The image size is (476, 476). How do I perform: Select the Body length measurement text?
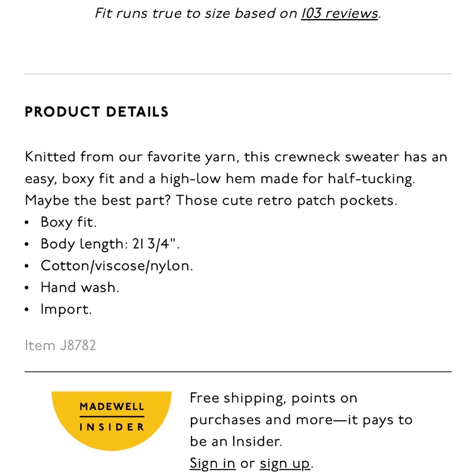(110, 243)
